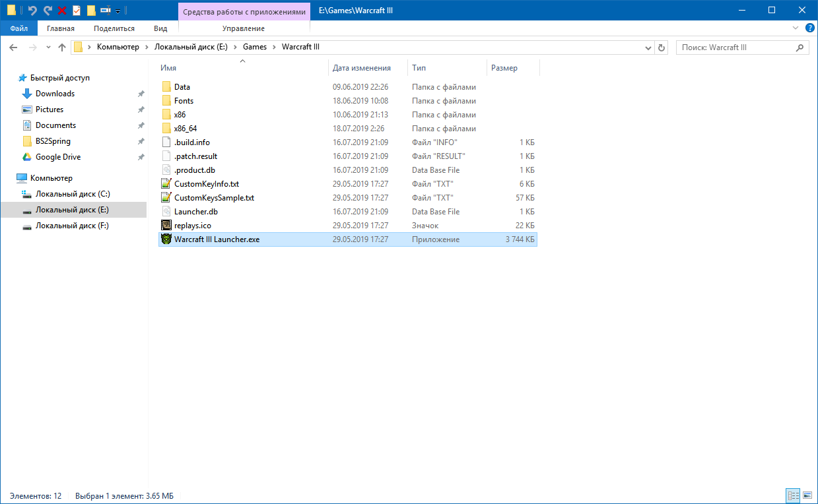Open the address bar history dropdown
The width and height of the screenshot is (818, 504).
[648, 47]
